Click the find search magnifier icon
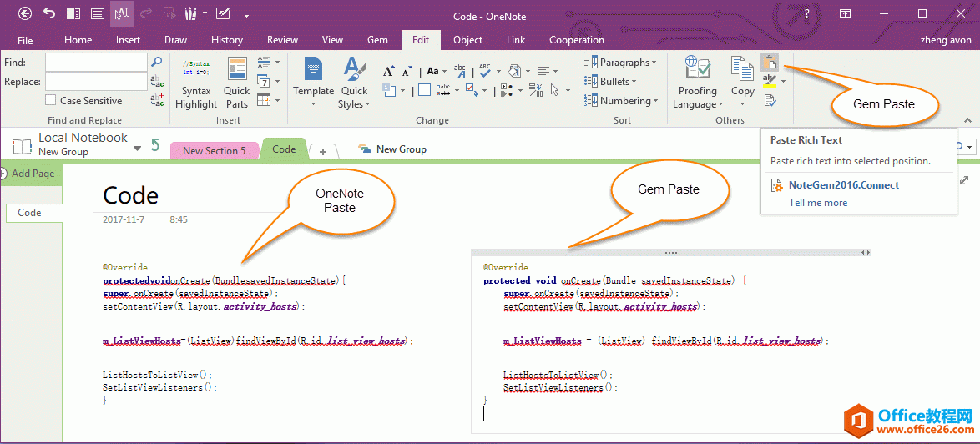 coord(156,62)
